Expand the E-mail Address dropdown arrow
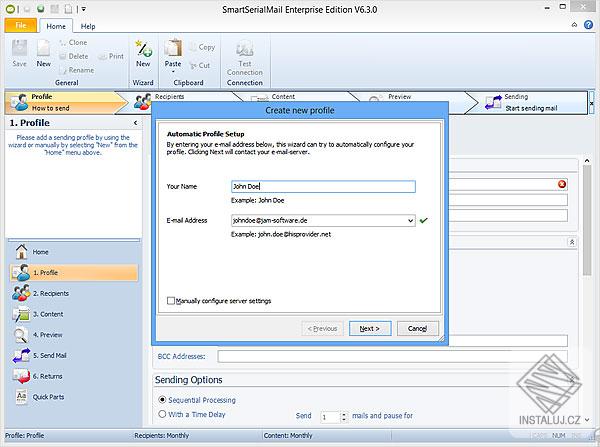 click(410, 220)
